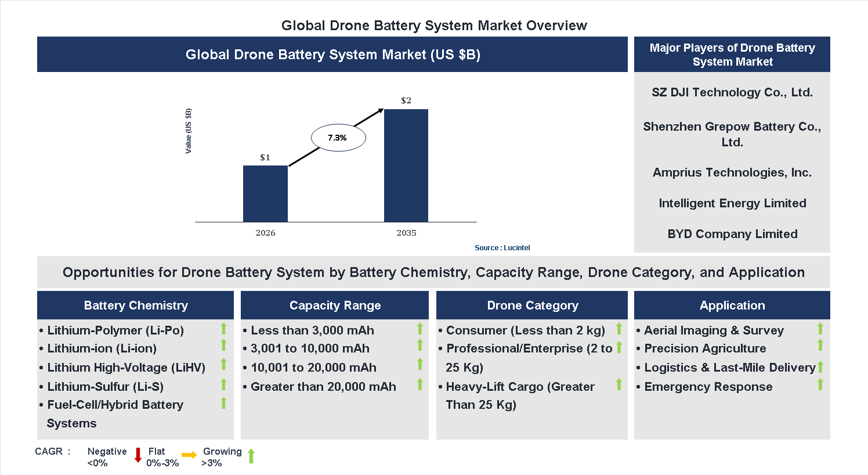This screenshot has width=868, height=475.
Task: Select the arrow next to Aerial Imaging & Survey
Action: [820, 329]
